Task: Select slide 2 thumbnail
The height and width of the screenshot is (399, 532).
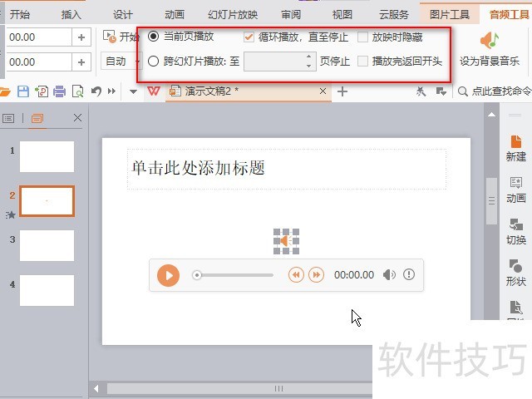Action: (47, 201)
